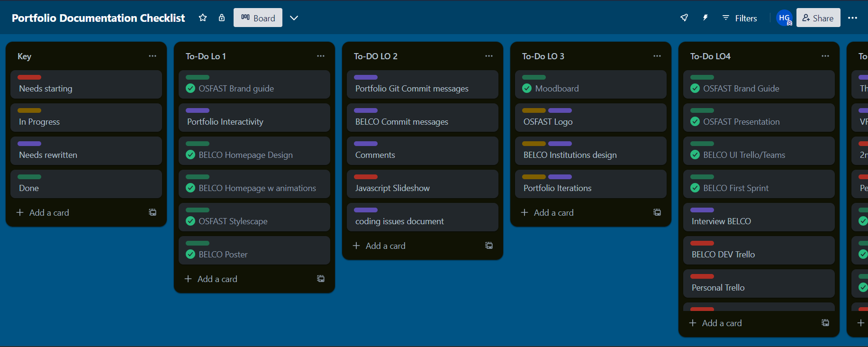Star the Portfolio Documentation Checklist board
The width and height of the screenshot is (868, 347).
click(x=203, y=18)
